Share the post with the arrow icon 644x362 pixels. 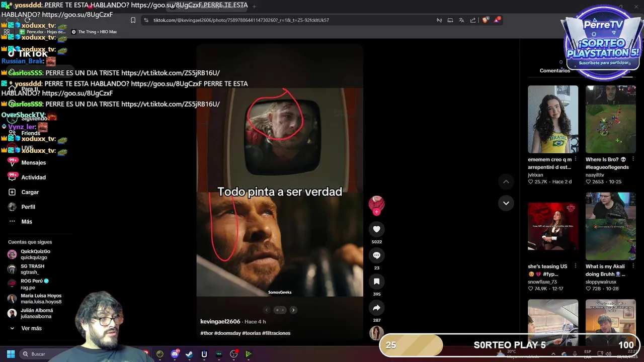(x=376, y=308)
